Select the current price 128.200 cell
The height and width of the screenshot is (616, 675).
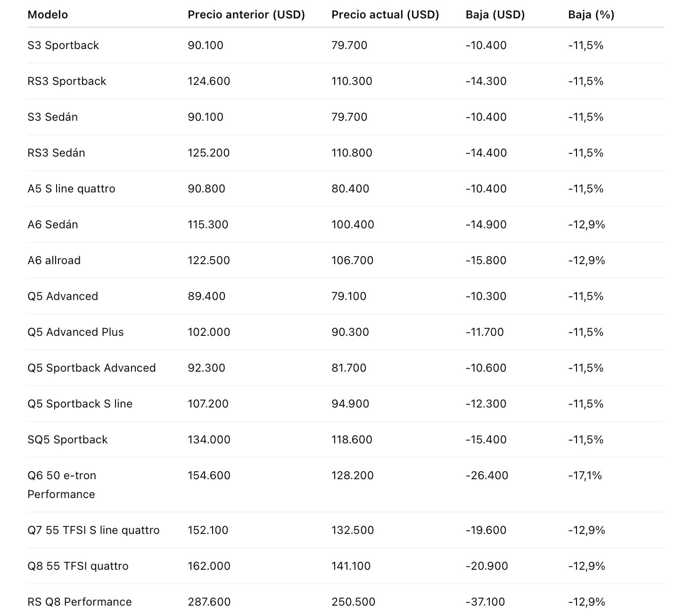point(353,475)
